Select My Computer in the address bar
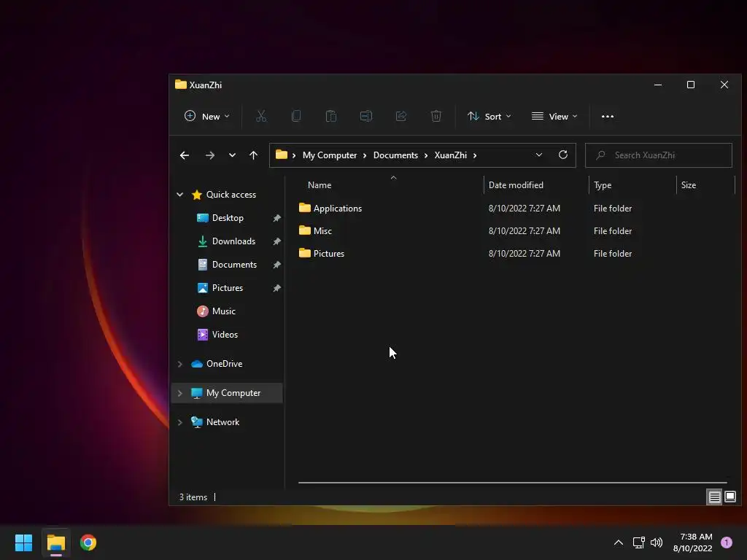The image size is (747, 560). (x=330, y=155)
